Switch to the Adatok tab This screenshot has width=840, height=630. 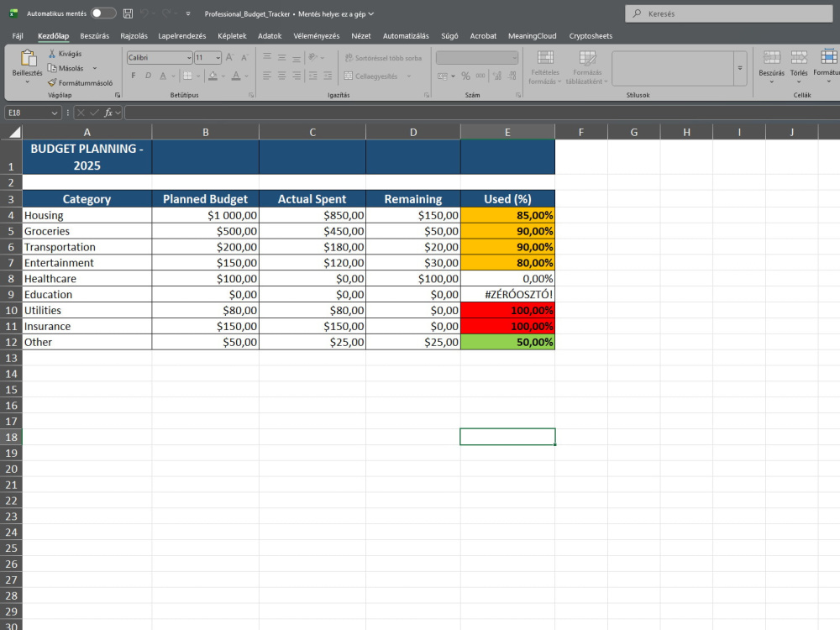click(x=270, y=36)
